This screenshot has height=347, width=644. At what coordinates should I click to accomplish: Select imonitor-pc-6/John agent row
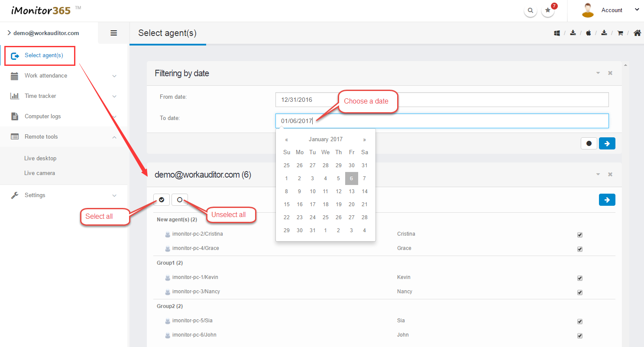tap(384, 335)
